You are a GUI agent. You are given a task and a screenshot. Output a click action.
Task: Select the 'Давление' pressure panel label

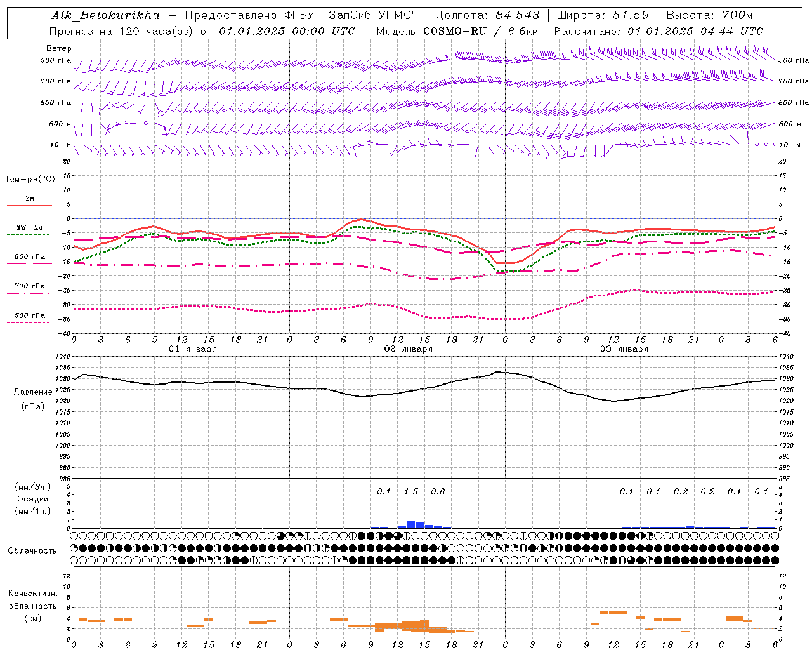pos(32,392)
